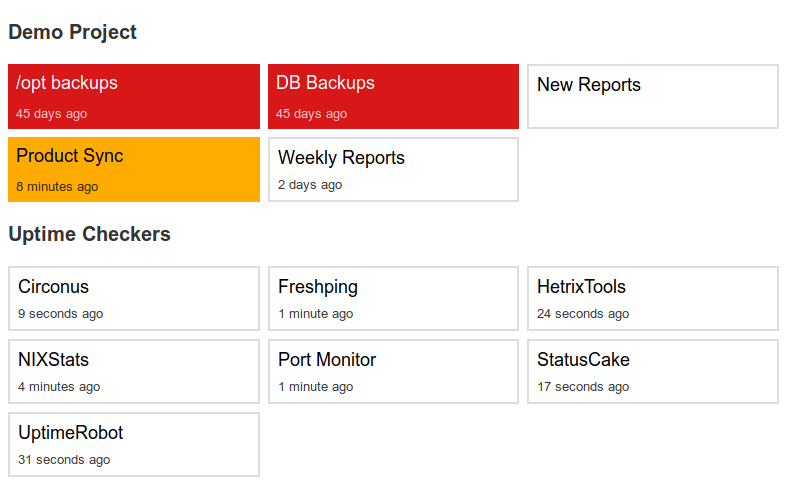
Task: Click "8 minutes ago" under Product Sync
Action: 57,186
